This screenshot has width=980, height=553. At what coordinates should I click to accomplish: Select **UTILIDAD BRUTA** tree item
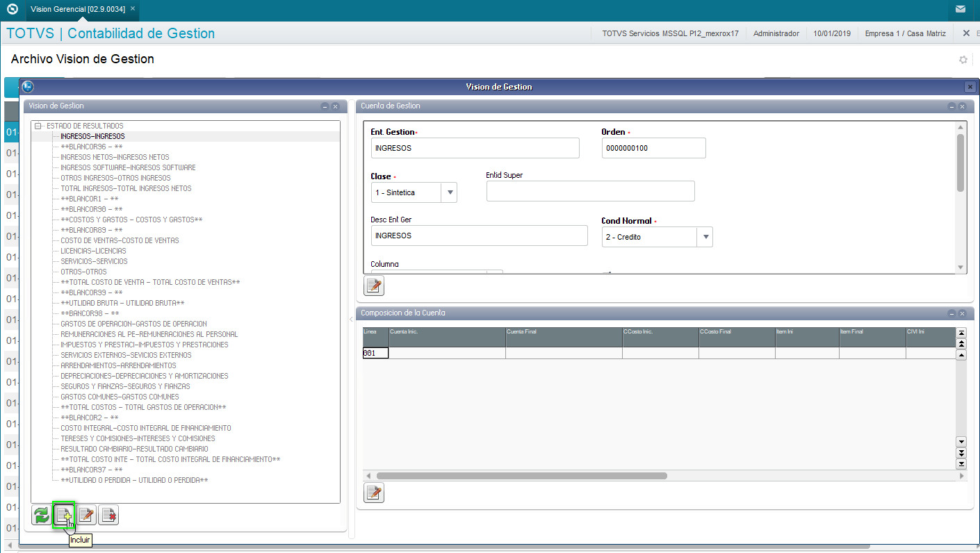tap(122, 303)
